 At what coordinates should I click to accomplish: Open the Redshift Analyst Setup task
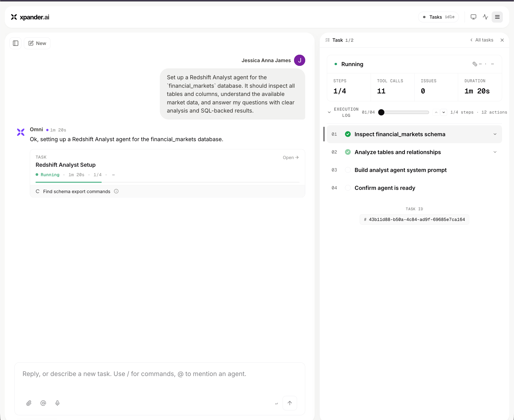point(291,158)
